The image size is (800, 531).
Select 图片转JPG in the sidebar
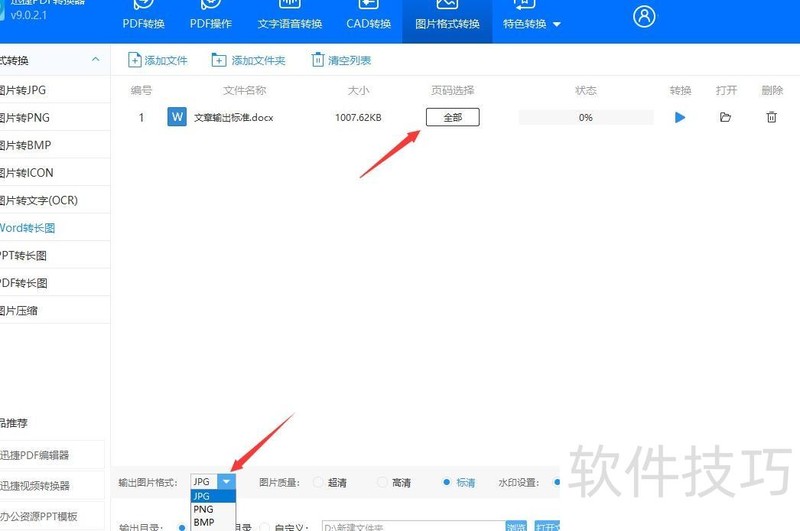(55, 90)
